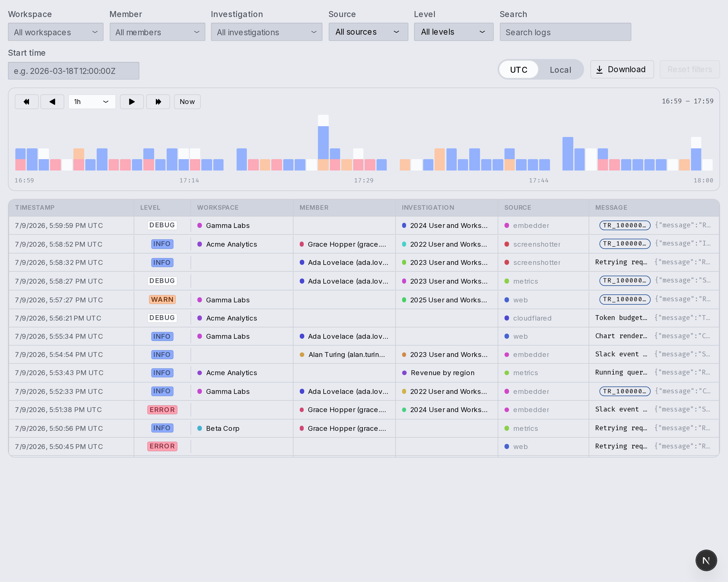
Task: Open the 1h time range selector
Action: click(92, 101)
